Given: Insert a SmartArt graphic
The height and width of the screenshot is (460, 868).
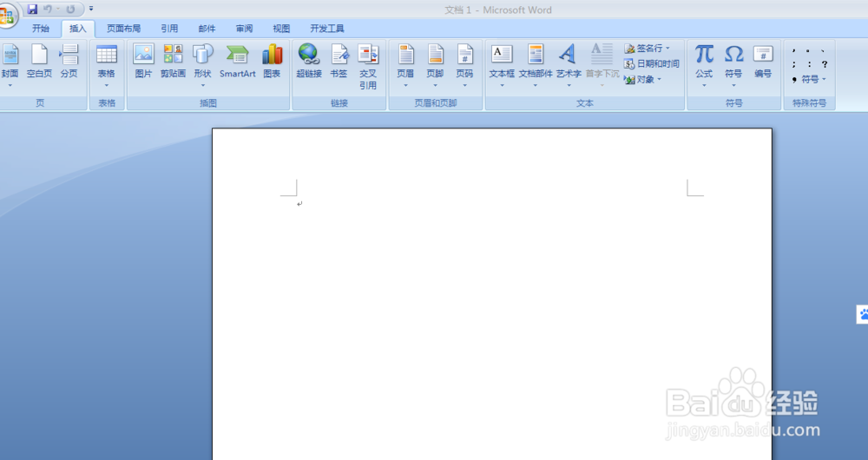Looking at the screenshot, I should [x=238, y=61].
